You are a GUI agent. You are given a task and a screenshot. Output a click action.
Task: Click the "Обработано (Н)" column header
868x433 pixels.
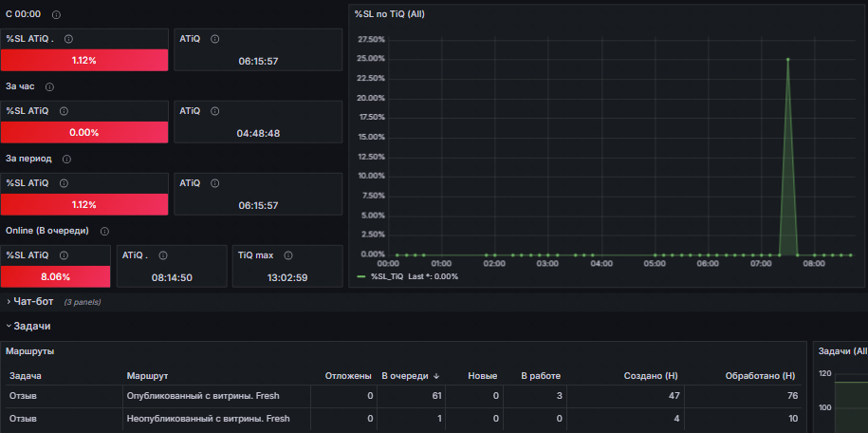click(761, 376)
